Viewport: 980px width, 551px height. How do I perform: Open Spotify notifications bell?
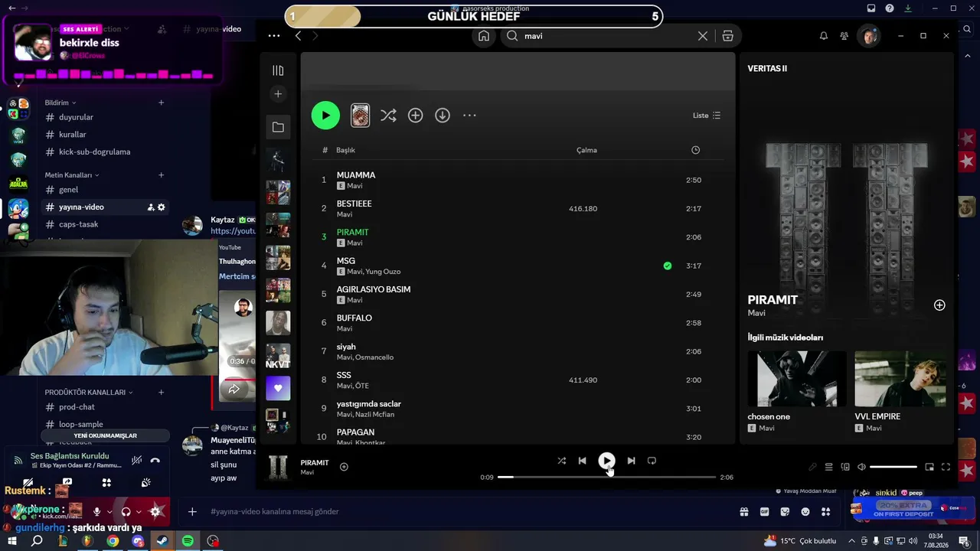(824, 36)
